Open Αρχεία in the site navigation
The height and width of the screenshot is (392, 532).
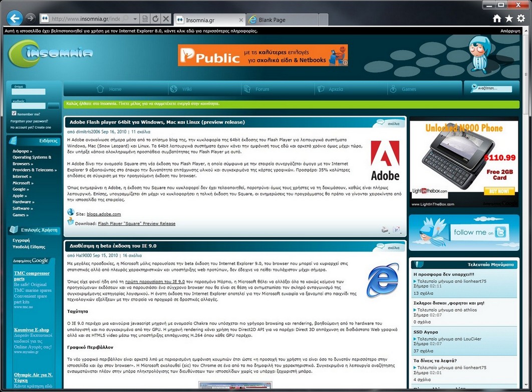point(331,89)
